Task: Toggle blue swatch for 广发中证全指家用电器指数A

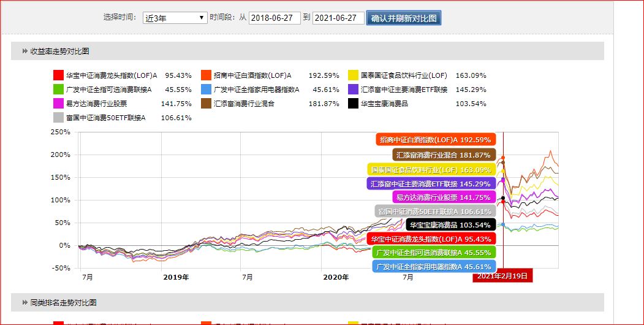Action: click(x=206, y=89)
